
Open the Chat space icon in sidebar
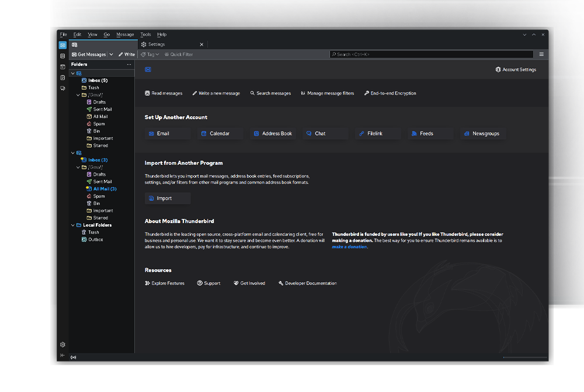click(62, 88)
